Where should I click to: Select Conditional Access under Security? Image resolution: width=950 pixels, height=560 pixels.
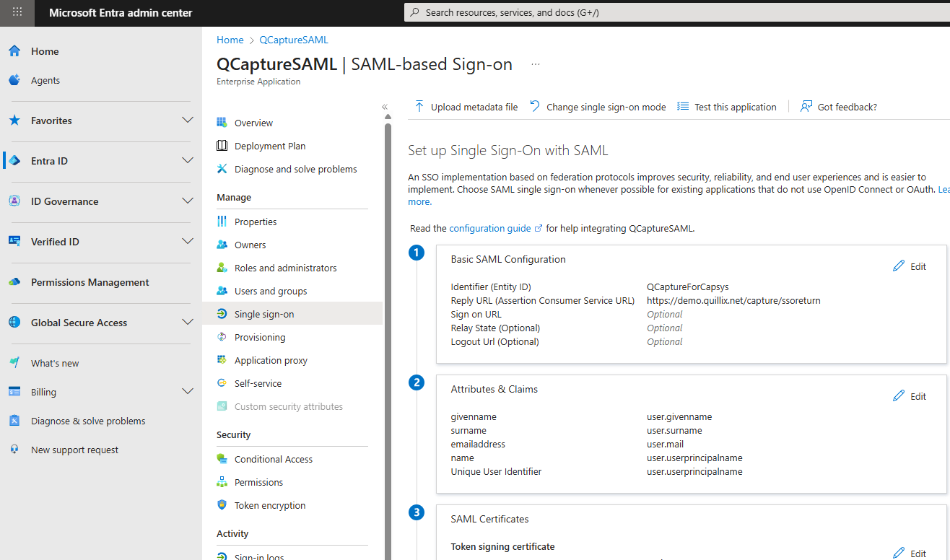click(x=273, y=459)
